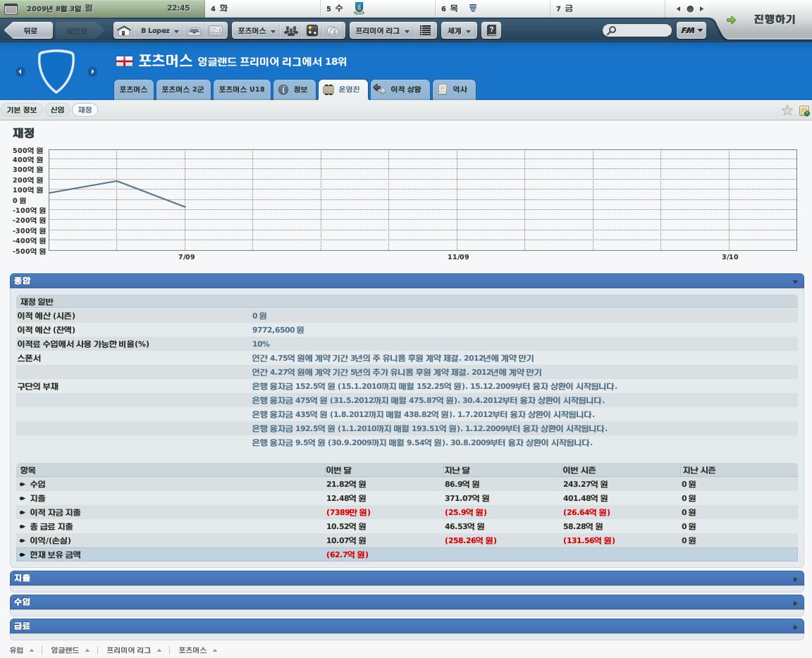The width and height of the screenshot is (812, 658).
Task: Open the inbox tray icon
Action: 195,30
